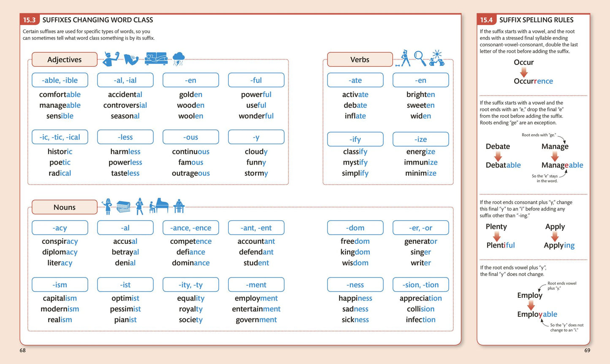Click the standing woman icon after the books
The height and width of the screenshot is (364, 610).
pos(139,206)
